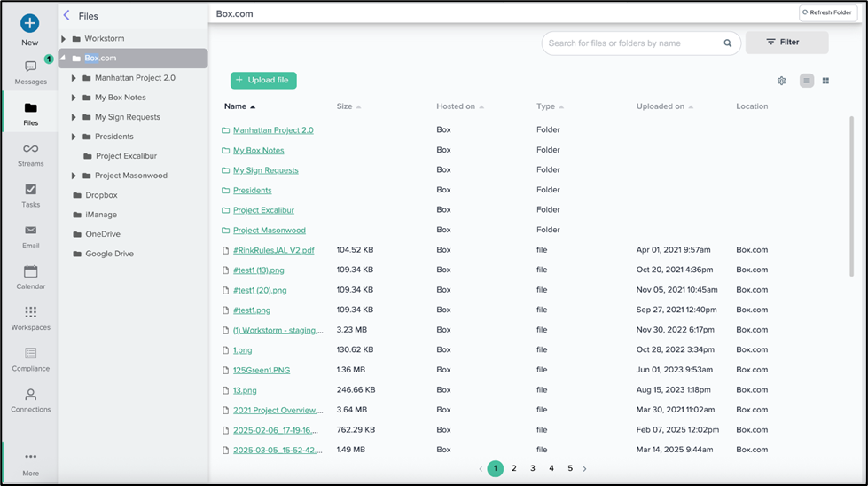Open the #test1 (13).png file
The height and width of the screenshot is (486, 868).
(x=259, y=270)
